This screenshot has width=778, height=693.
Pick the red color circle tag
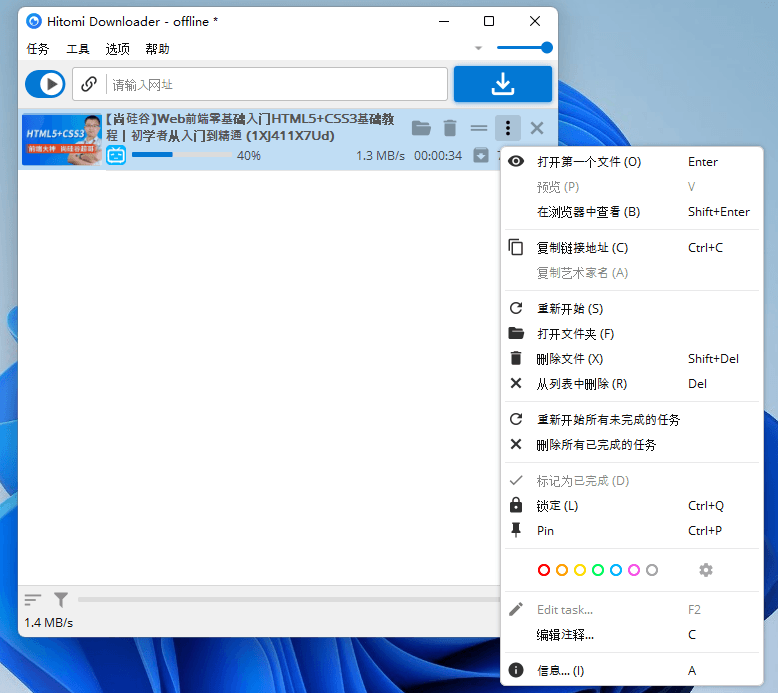pyautogui.click(x=544, y=570)
